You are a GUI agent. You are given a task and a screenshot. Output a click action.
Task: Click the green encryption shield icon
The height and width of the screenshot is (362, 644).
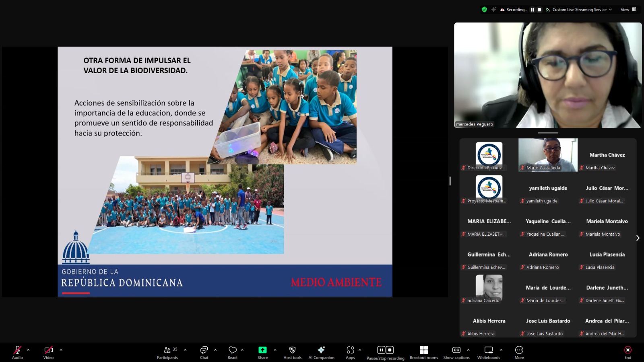(x=484, y=10)
